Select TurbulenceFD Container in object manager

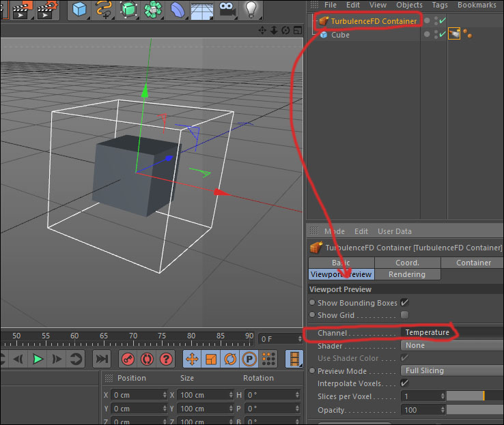pyautogui.click(x=374, y=21)
